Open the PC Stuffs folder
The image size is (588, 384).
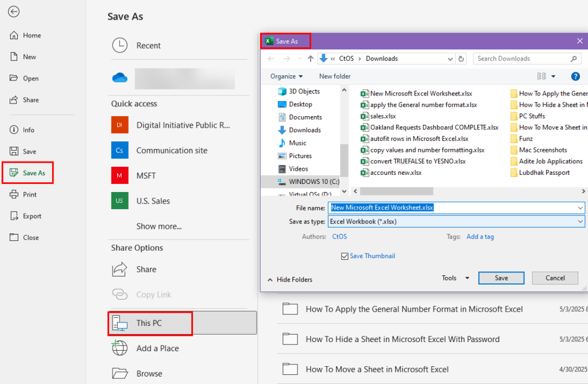point(528,116)
